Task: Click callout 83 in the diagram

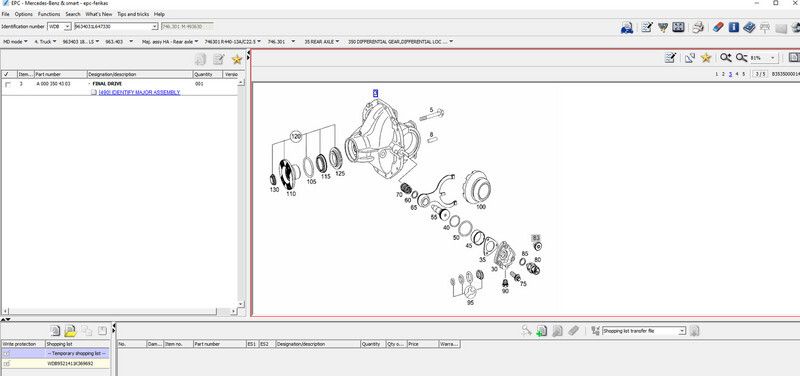Action: (x=536, y=238)
